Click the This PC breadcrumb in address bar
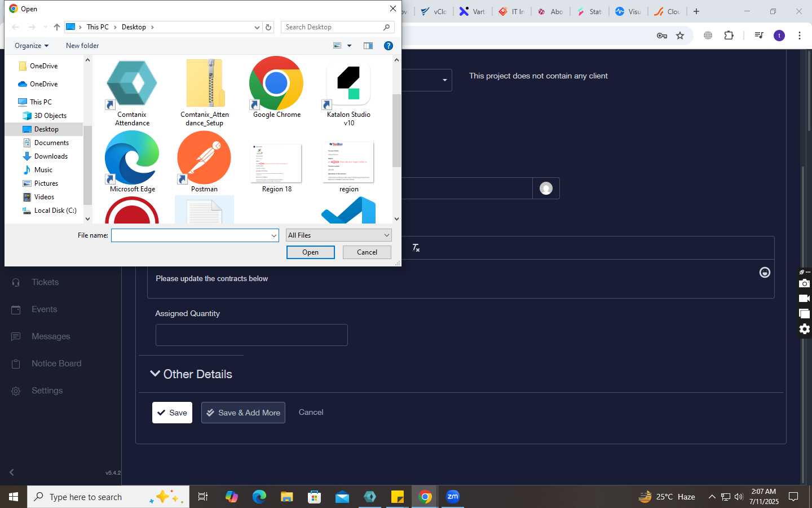 click(x=98, y=27)
